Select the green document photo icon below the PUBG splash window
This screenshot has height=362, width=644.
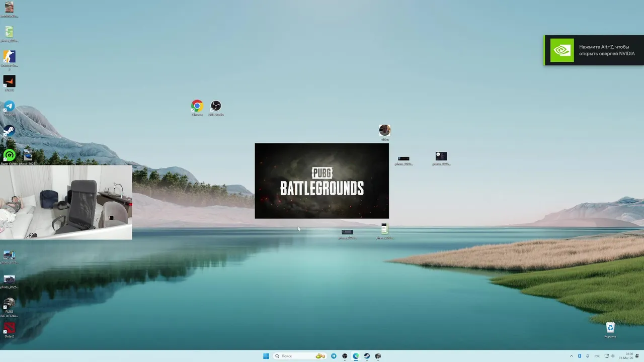384,231
